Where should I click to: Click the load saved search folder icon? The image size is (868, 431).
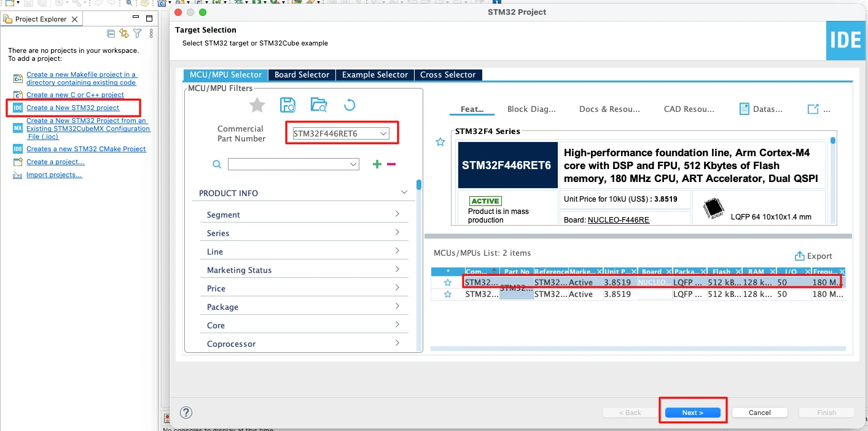pos(319,105)
